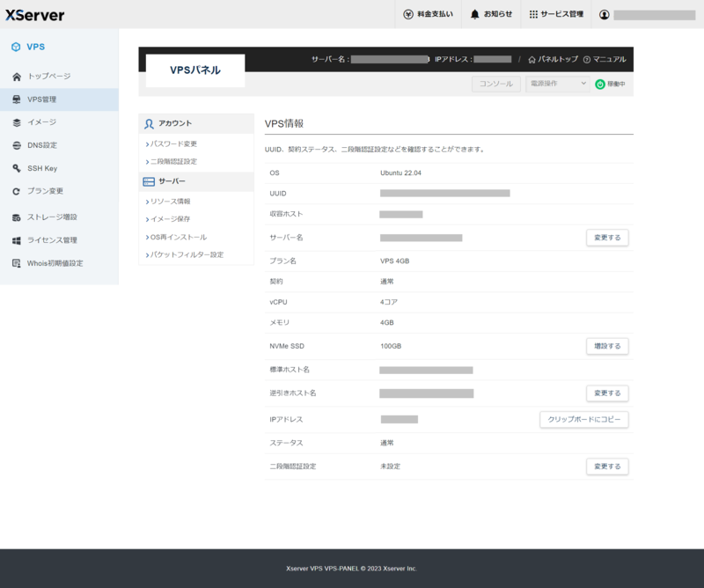The height and width of the screenshot is (588, 704).
Task: Click 変更する button for 逆引きホスト名
Action: [x=607, y=393]
